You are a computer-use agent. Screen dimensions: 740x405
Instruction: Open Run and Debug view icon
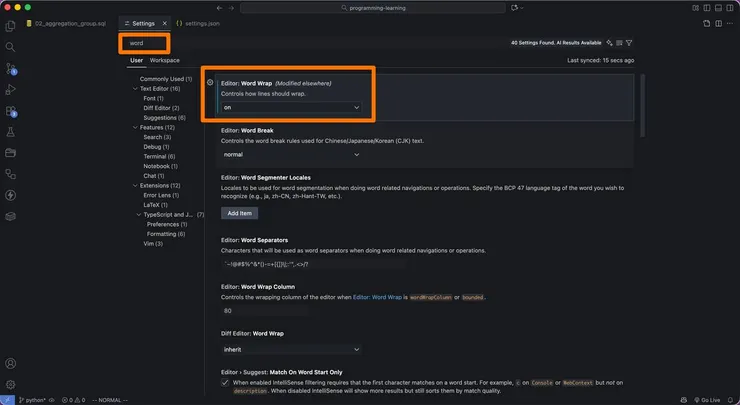[10, 90]
